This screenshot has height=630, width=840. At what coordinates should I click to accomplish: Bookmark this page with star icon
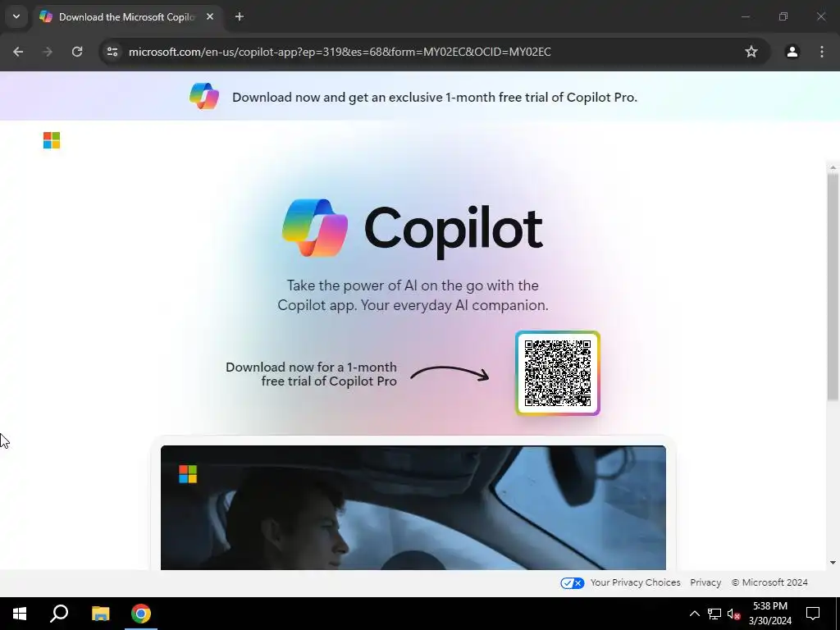click(751, 52)
